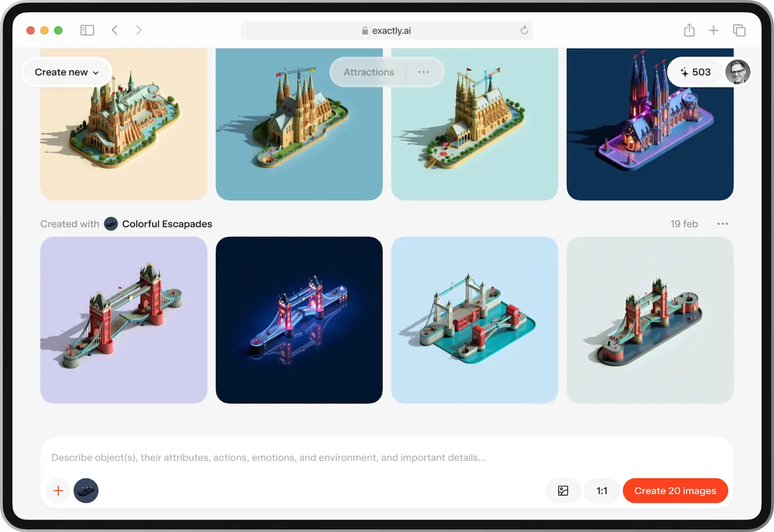This screenshot has width=774, height=532.
Task: Open the Colorful Escapades model link
Action: tap(167, 224)
